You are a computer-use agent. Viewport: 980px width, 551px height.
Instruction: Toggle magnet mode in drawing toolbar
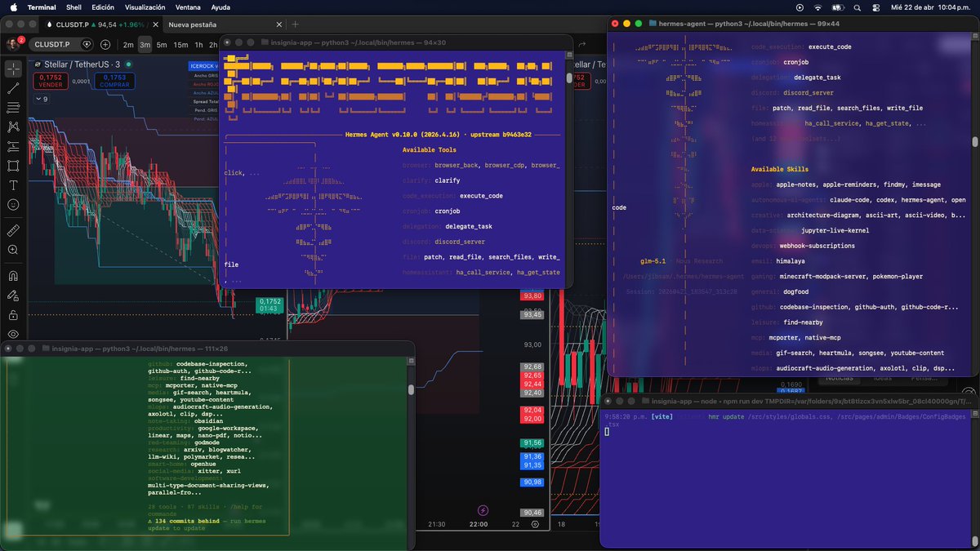tap(13, 276)
